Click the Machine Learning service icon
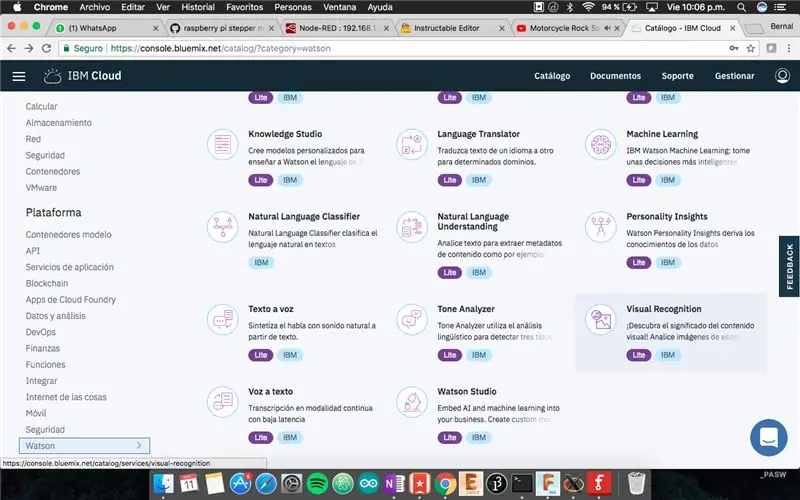The image size is (800, 500). 601,144
